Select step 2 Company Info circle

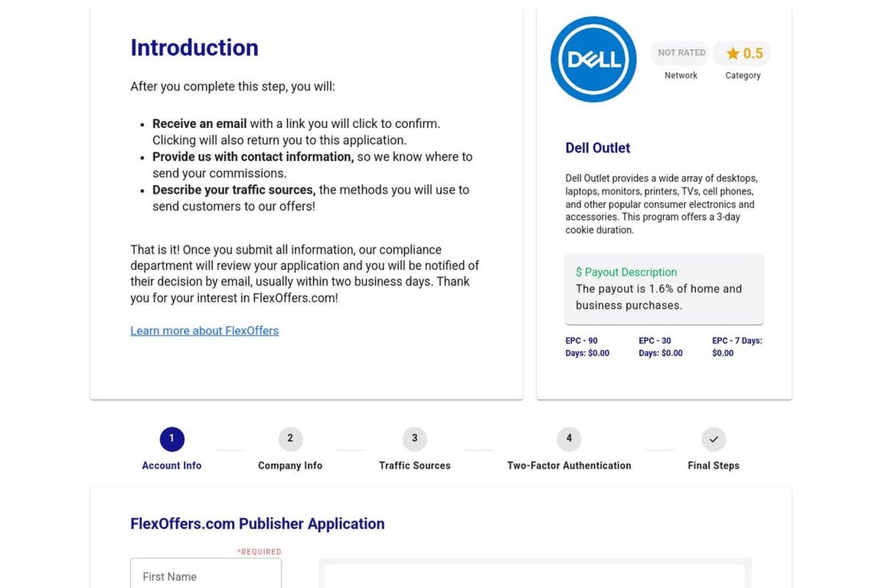290,439
